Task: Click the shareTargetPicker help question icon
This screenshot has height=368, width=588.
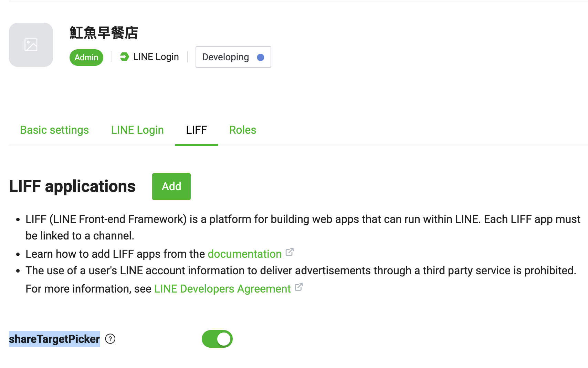Action: (110, 339)
